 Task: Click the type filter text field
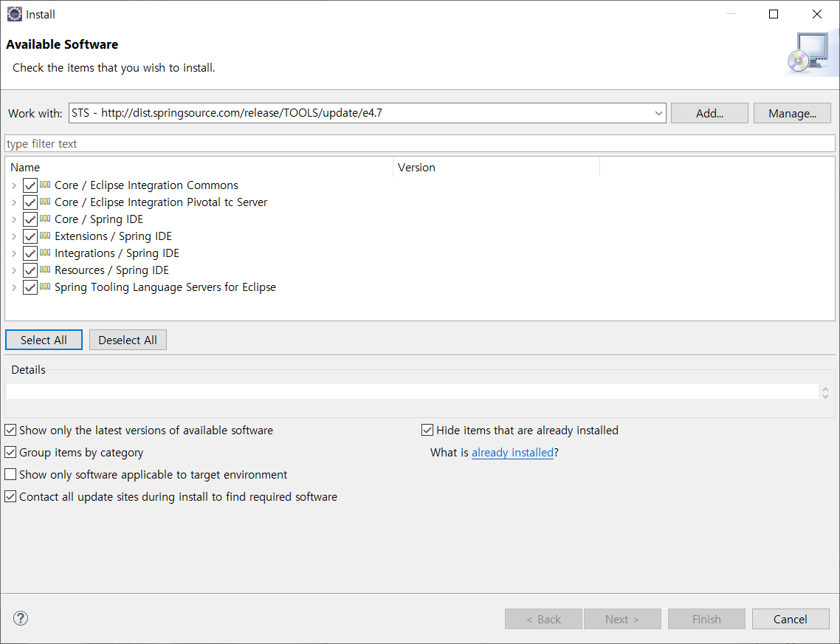(x=419, y=144)
